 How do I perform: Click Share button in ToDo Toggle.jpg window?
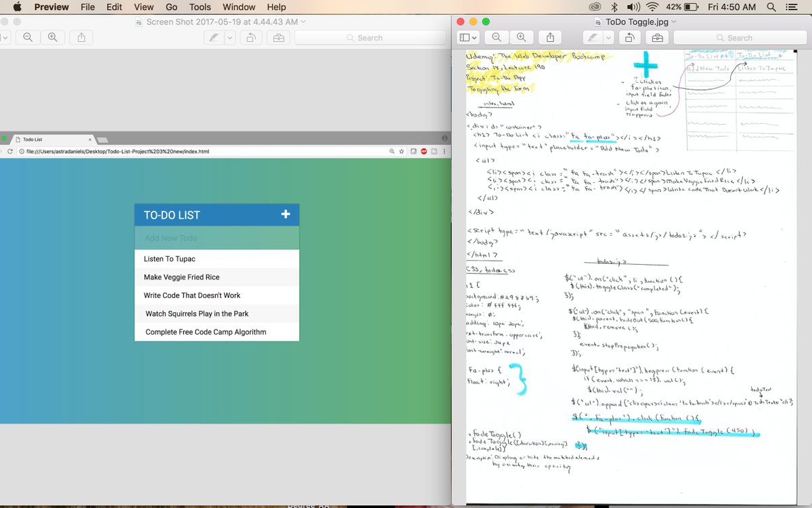(550, 37)
